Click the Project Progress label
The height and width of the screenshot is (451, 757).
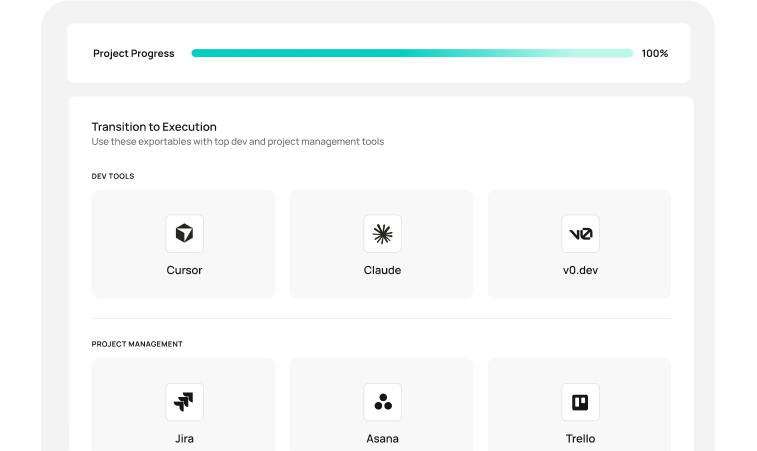[x=134, y=53]
